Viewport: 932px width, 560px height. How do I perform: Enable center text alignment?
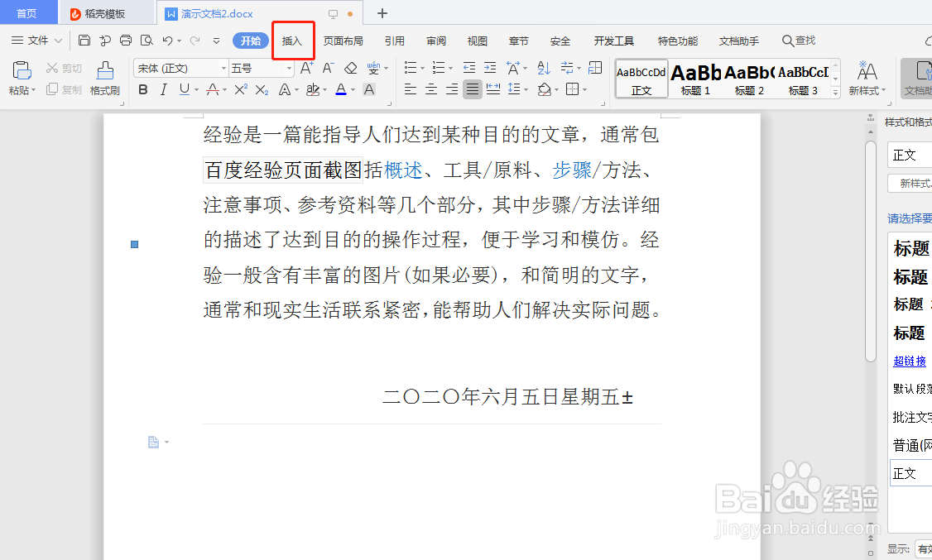click(x=431, y=89)
